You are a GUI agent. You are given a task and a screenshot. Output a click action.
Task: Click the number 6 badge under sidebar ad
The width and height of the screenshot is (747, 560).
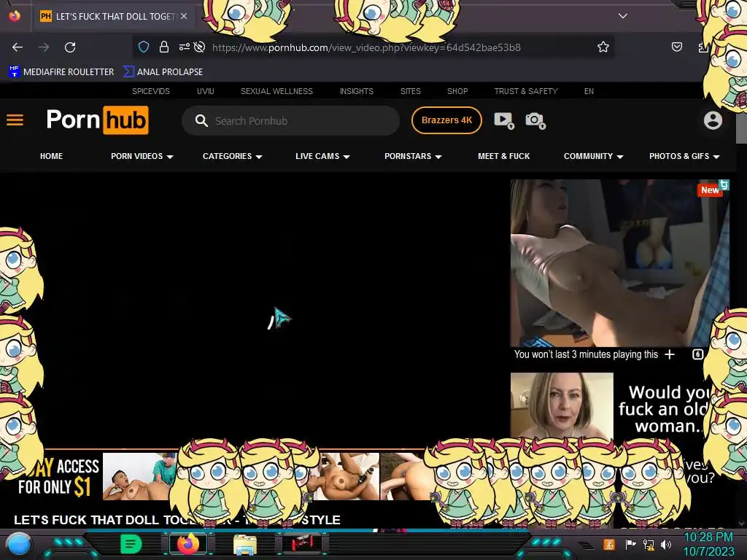(697, 354)
